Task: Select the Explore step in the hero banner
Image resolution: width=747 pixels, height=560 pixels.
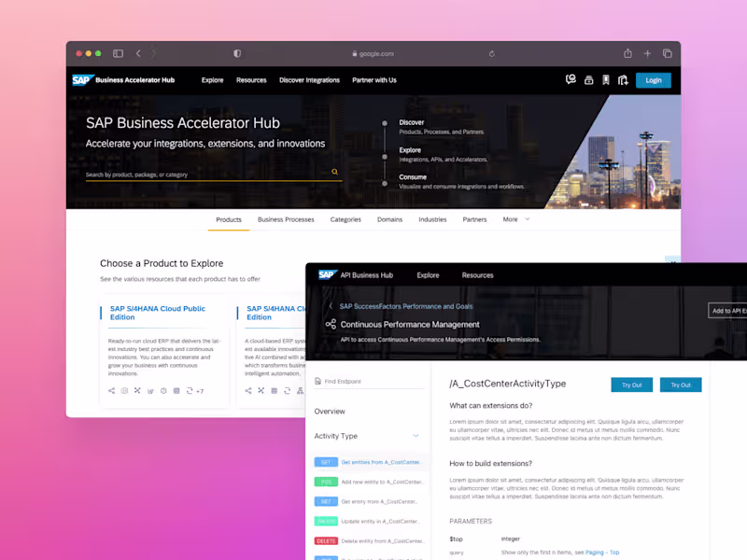Action: (x=410, y=150)
